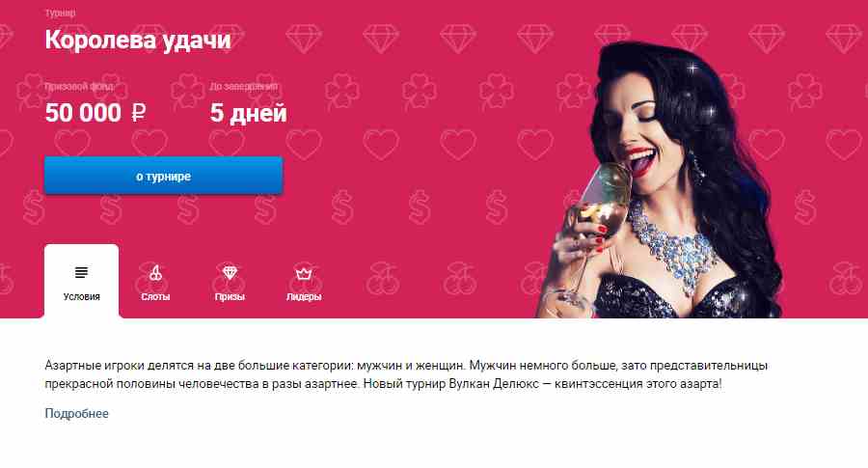Click the text-lines icon on Условия tab
This screenshot has height=468, width=868.
click(81, 272)
